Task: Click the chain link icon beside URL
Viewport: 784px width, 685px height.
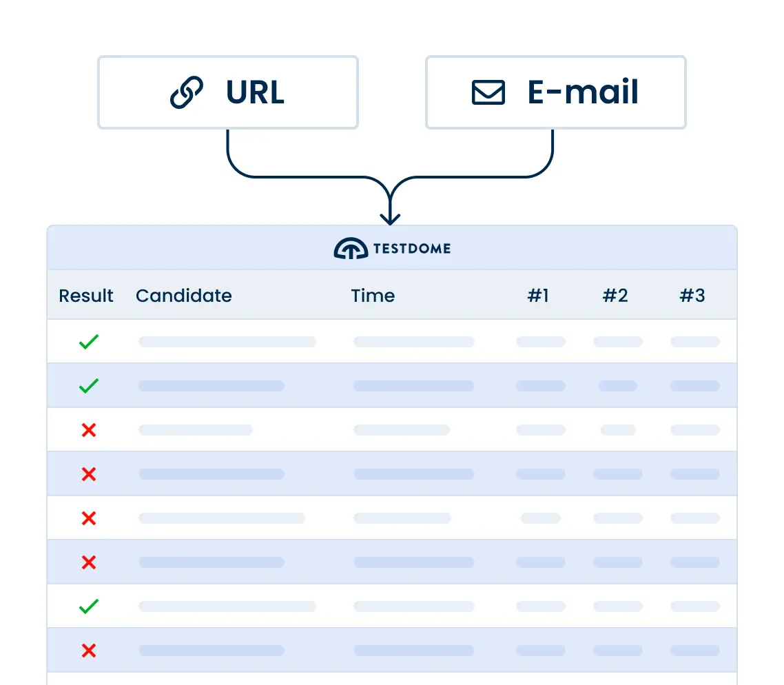Action: (x=187, y=93)
